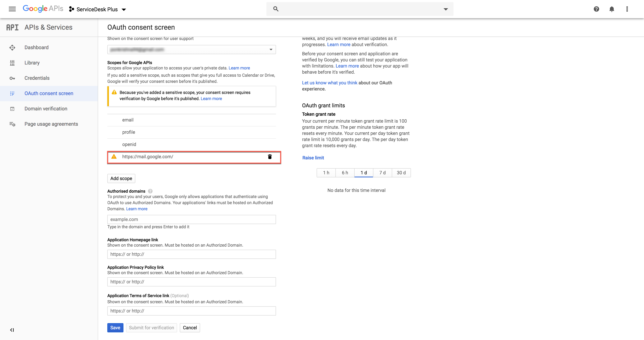644x340 pixels.
Task: Select the 7 d time interval tab
Action: [382, 173]
